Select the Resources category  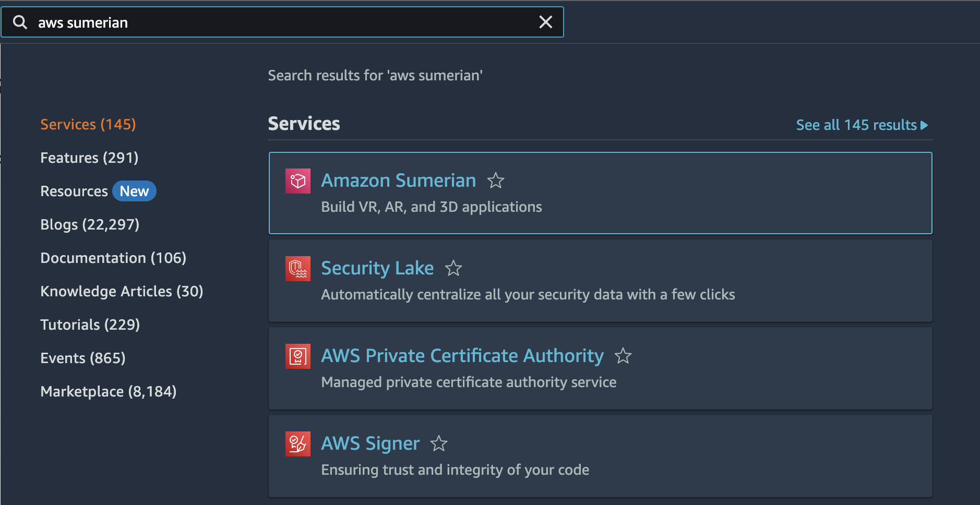74,191
